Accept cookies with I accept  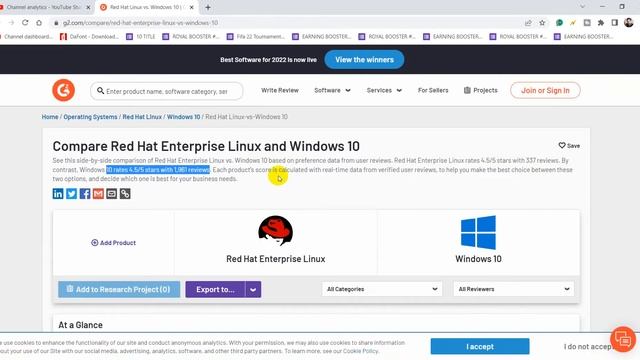pos(480,347)
